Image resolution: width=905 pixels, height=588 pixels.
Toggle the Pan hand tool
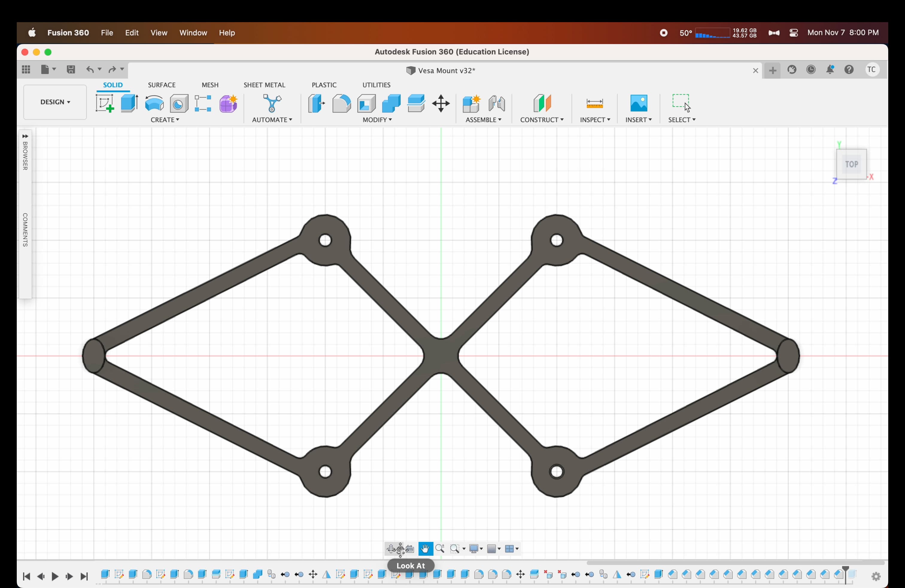[x=426, y=548]
